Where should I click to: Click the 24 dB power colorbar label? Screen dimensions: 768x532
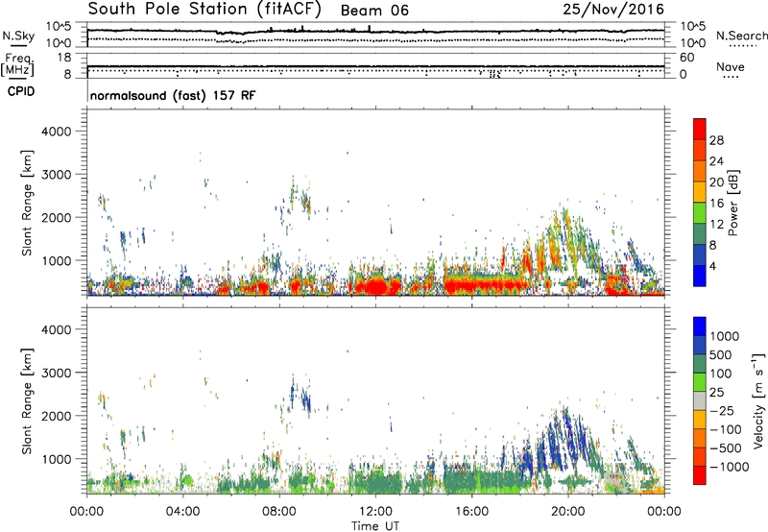[716, 161]
